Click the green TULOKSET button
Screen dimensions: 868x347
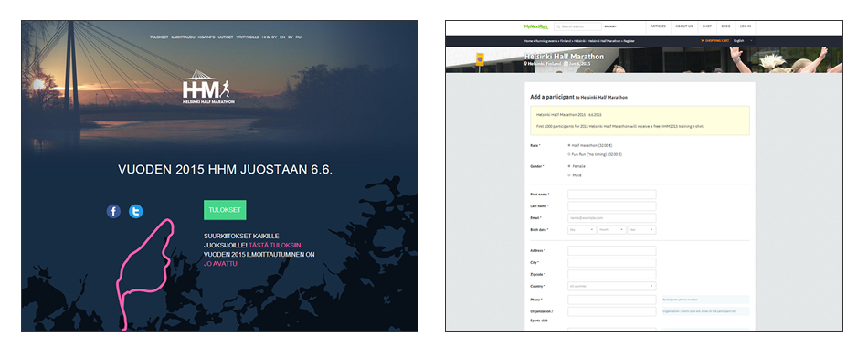(225, 210)
